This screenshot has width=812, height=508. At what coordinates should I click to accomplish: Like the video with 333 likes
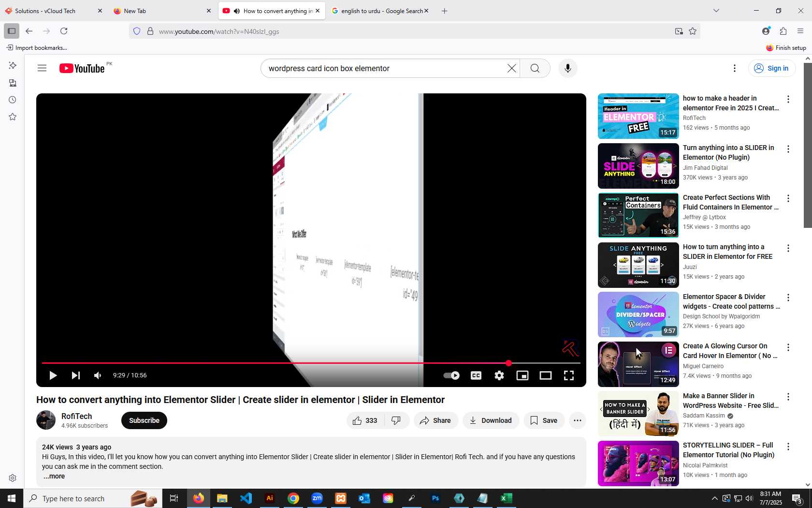(365, 420)
